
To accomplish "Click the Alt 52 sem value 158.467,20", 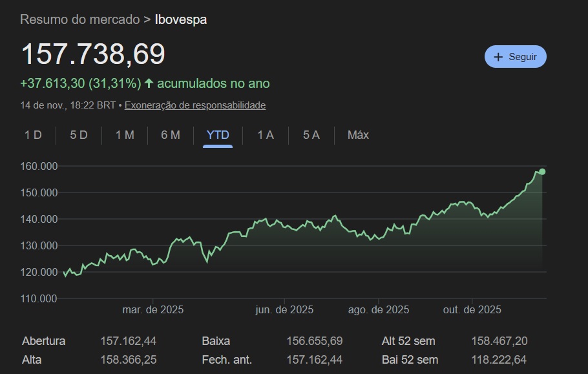I will pos(499,340).
